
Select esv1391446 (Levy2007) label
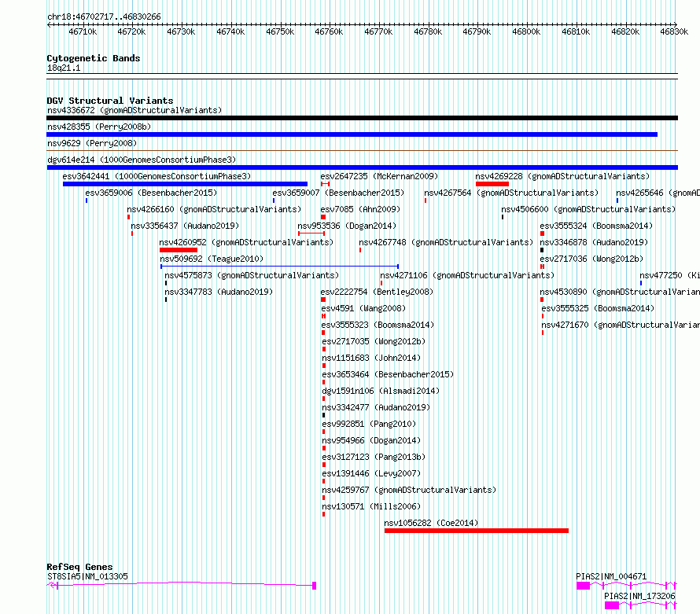click(x=371, y=473)
